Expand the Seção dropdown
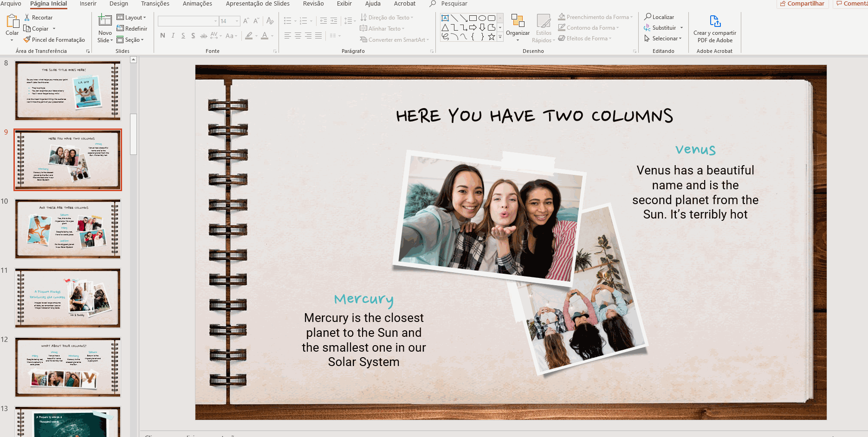 (x=130, y=40)
